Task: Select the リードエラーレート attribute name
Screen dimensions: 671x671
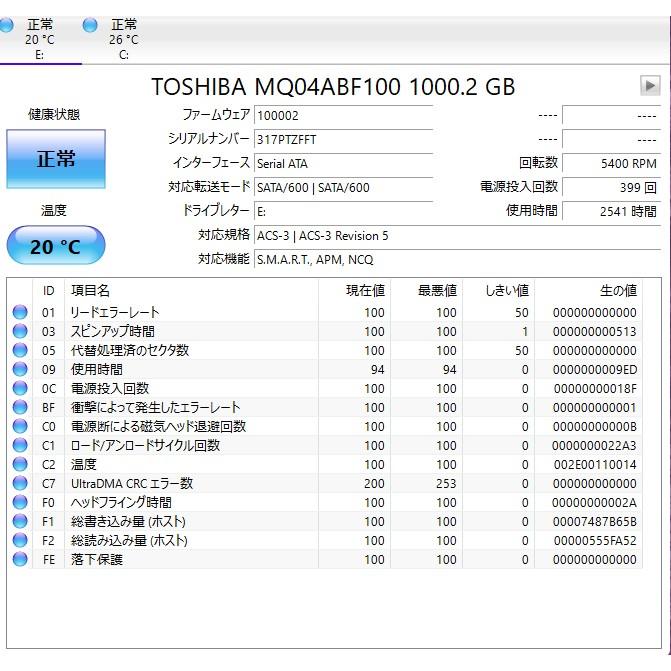Action: pos(115,312)
